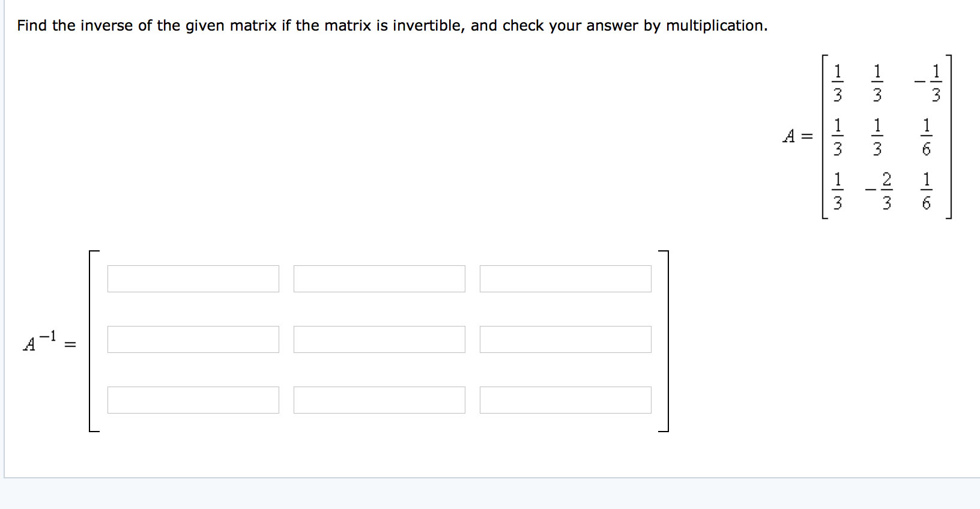This screenshot has height=509, width=980.
Task: Click the middle-left answer input box
Action: pyautogui.click(x=193, y=340)
